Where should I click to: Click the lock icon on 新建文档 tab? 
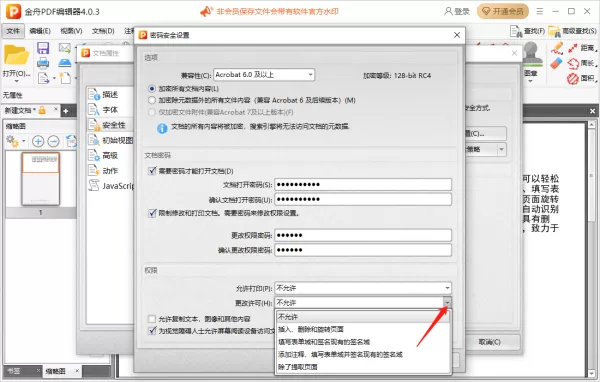[42, 111]
